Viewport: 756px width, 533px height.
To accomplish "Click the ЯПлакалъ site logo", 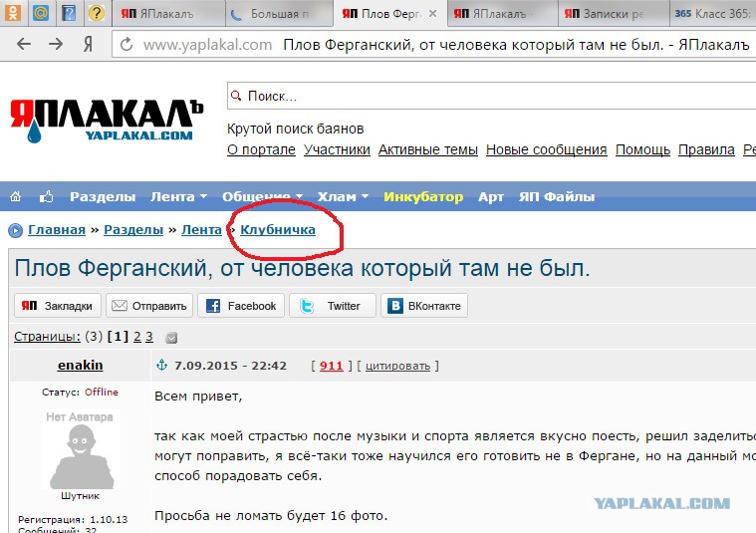I will [x=107, y=121].
